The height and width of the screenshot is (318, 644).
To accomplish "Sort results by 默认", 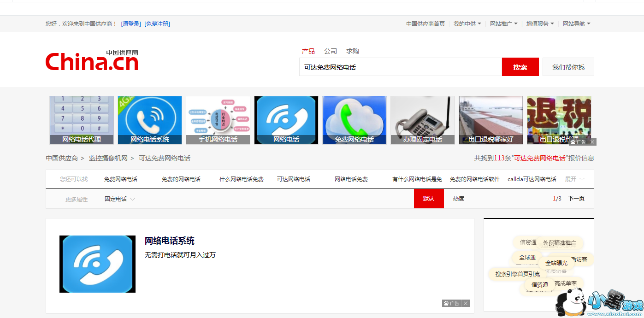I will [429, 199].
